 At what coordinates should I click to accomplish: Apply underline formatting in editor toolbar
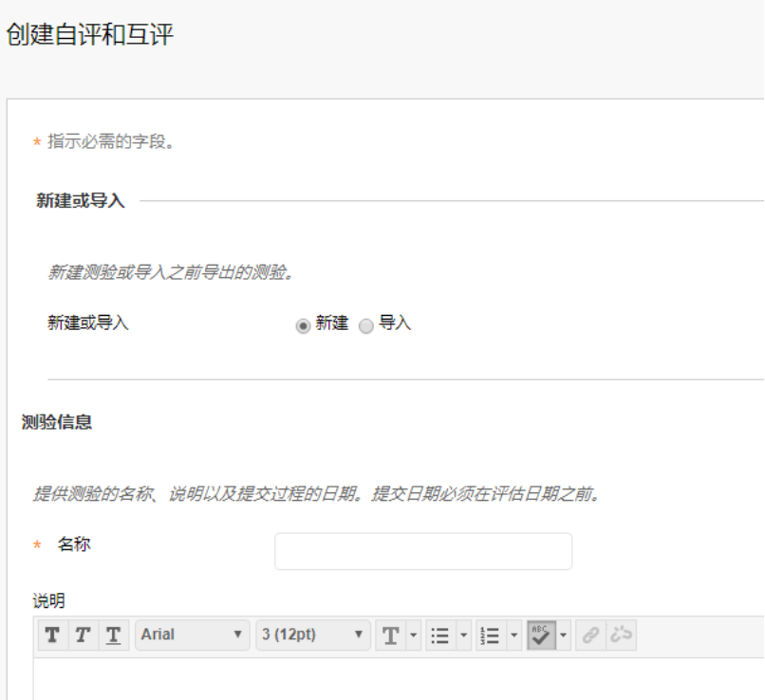[113, 635]
